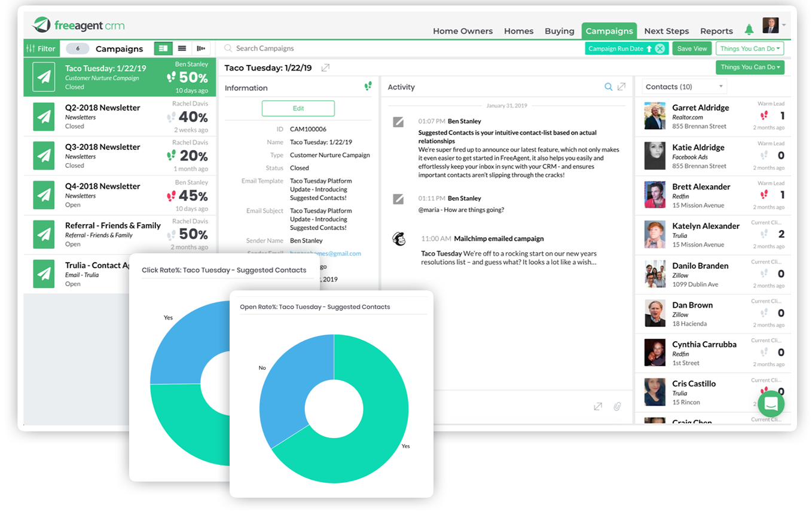Image resolution: width=812 pixels, height=518 pixels.
Task: Switch to the chart view toggle
Action: coord(201,48)
